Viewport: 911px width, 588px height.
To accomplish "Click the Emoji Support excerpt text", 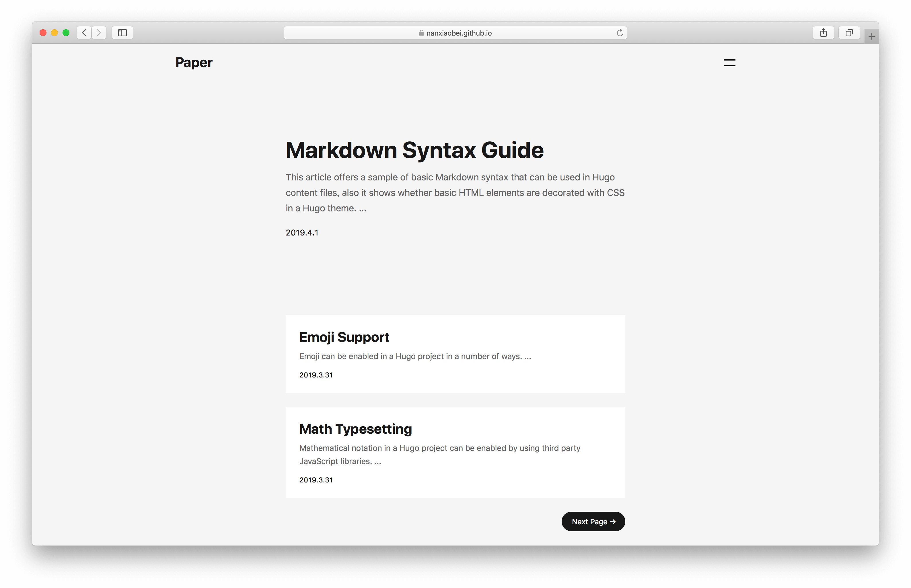I will (415, 356).
